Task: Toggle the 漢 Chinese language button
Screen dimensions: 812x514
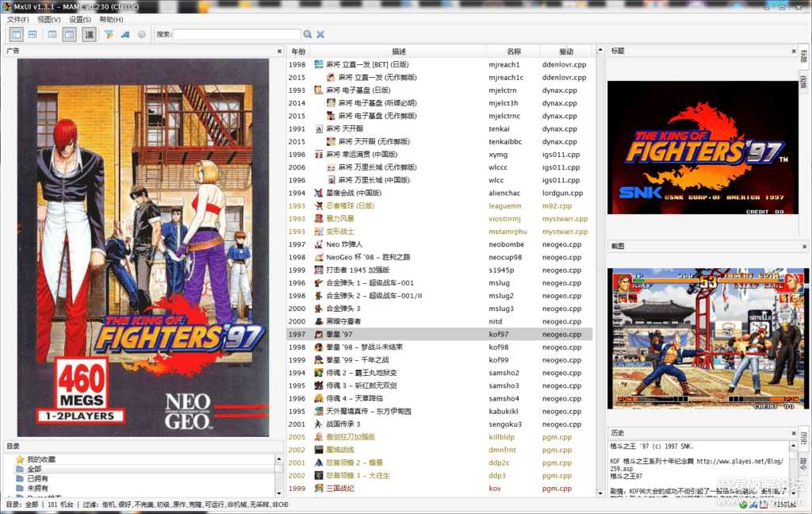Action: (x=89, y=34)
